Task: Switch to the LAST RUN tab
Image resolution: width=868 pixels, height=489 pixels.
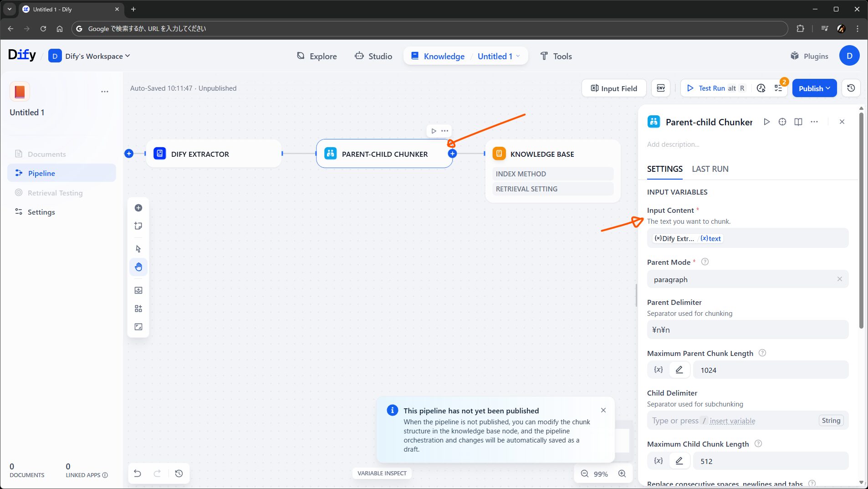Action: point(710,169)
